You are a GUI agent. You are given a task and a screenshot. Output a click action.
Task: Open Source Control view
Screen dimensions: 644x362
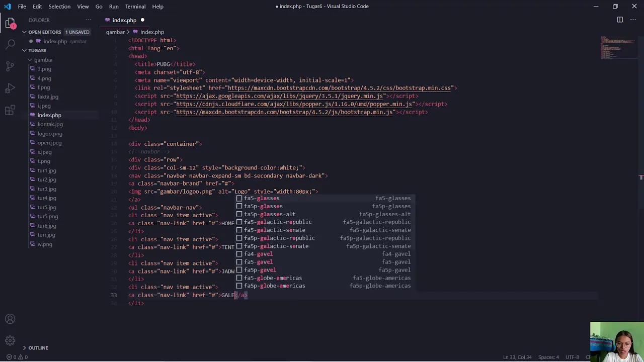[x=10, y=66]
